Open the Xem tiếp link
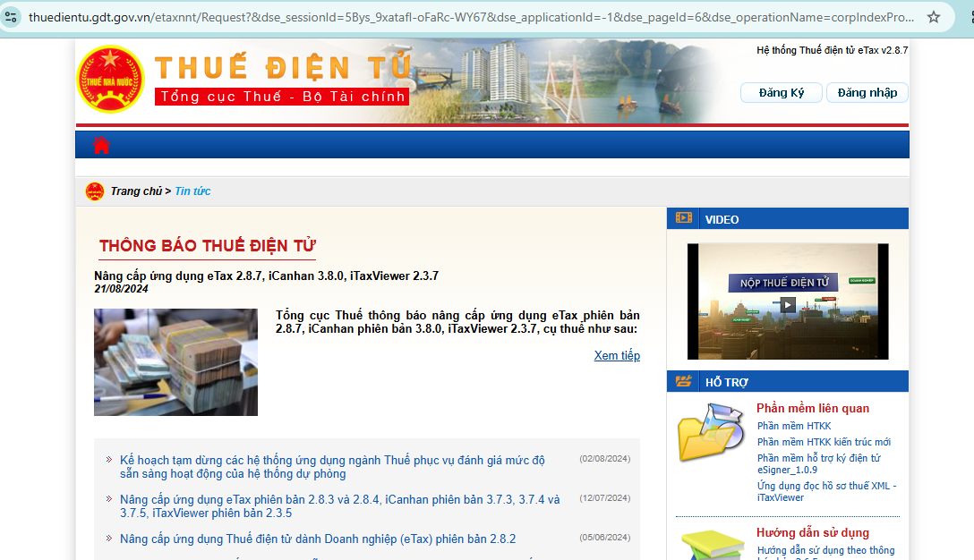This screenshot has width=974, height=560. click(617, 356)
